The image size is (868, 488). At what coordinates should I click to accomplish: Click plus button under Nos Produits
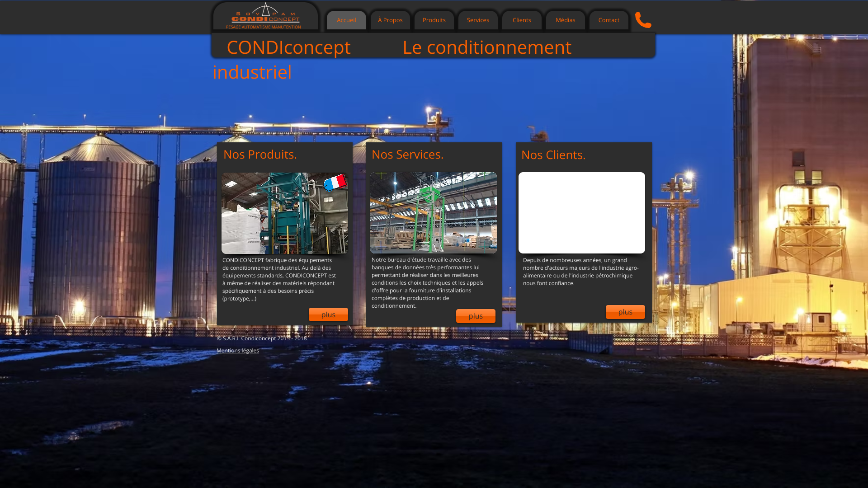point(328,314)
